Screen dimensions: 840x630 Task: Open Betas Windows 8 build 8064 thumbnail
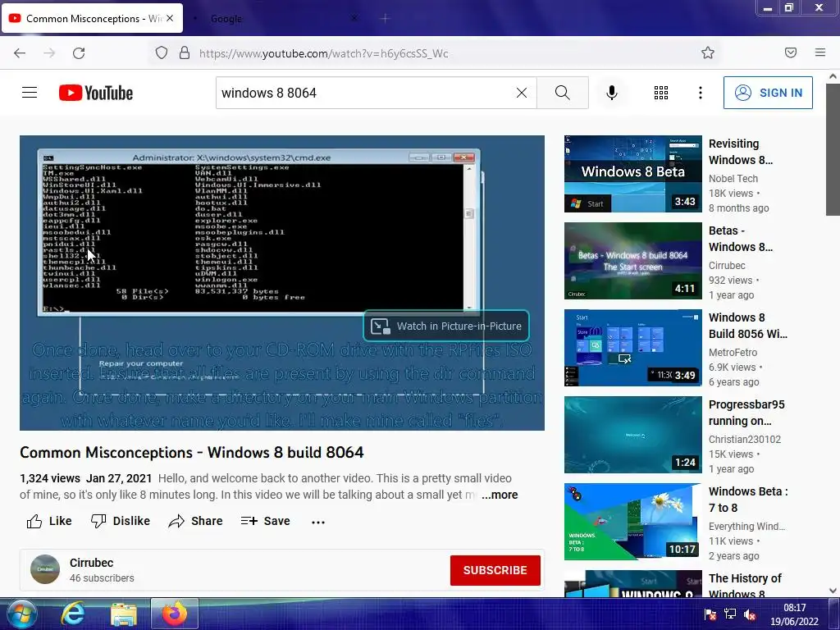[632, 261]
